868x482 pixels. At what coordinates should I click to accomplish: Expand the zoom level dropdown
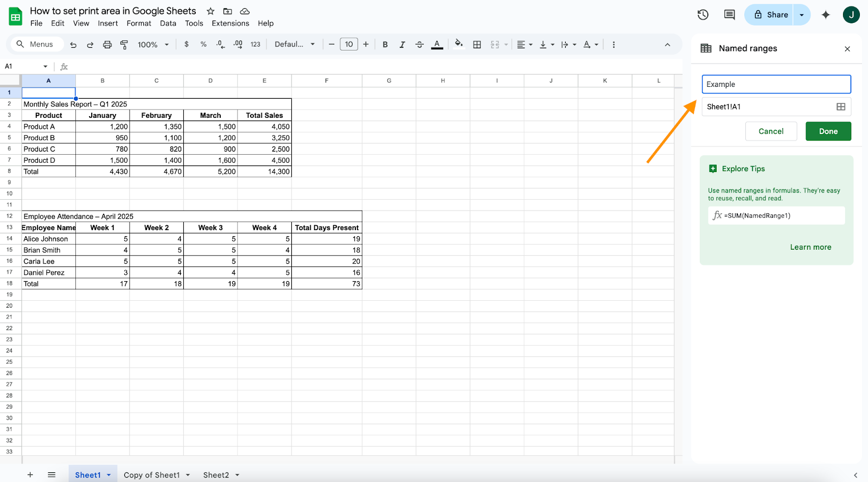tap(153, 45)
